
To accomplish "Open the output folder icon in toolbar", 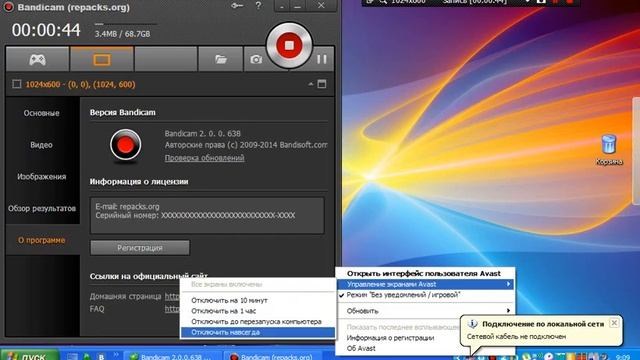I will (220, 60).
